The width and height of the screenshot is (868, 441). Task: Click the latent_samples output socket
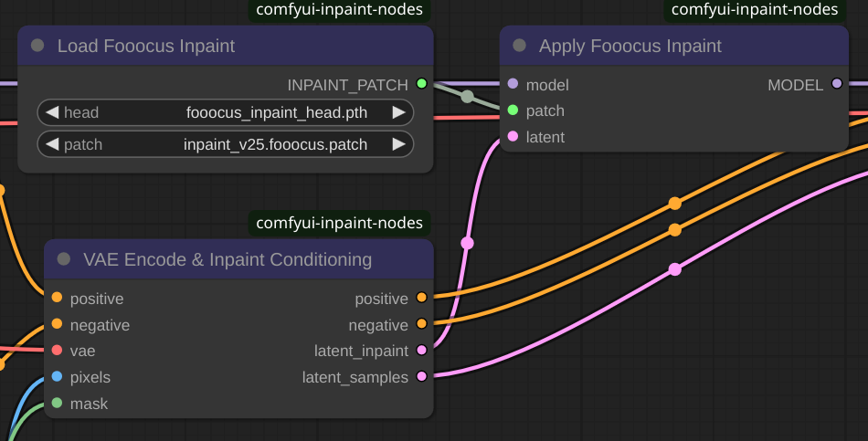(422, 376)
